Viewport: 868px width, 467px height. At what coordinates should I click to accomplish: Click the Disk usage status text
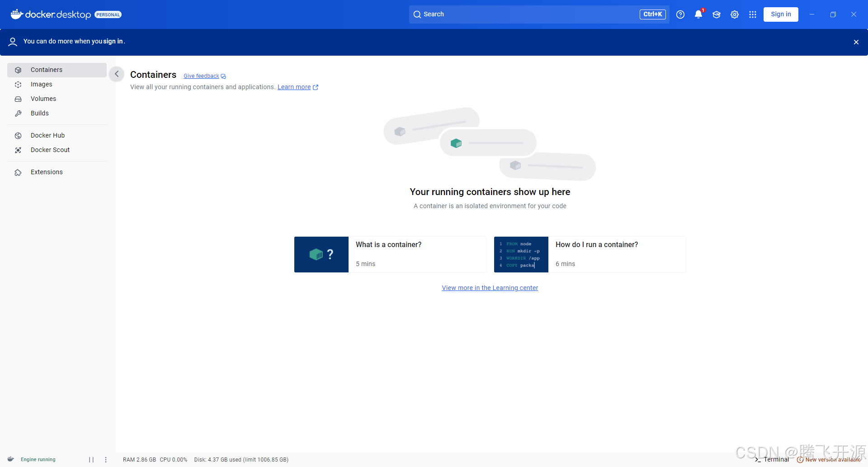[x=241, y=460]
